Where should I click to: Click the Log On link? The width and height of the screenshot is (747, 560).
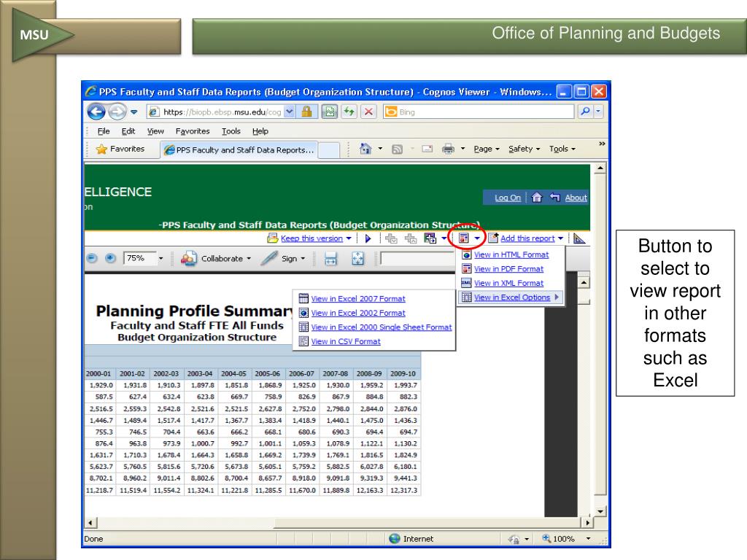coord(508,198)
